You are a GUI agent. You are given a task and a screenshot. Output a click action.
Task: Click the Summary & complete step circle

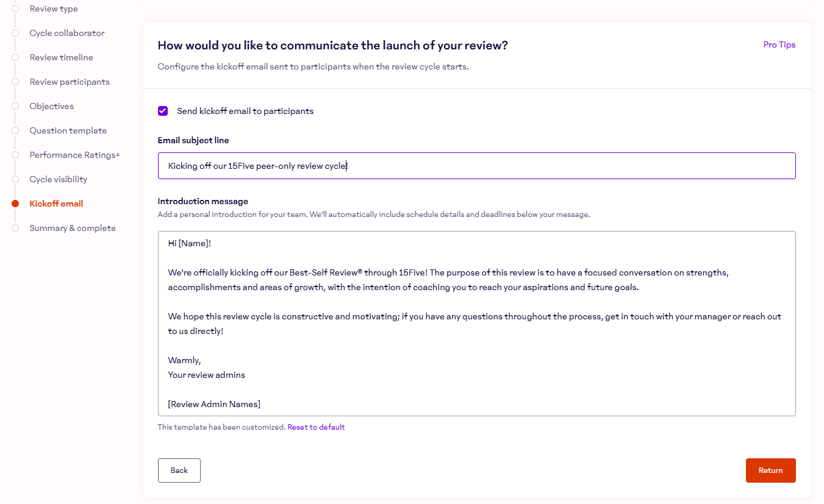15,228
